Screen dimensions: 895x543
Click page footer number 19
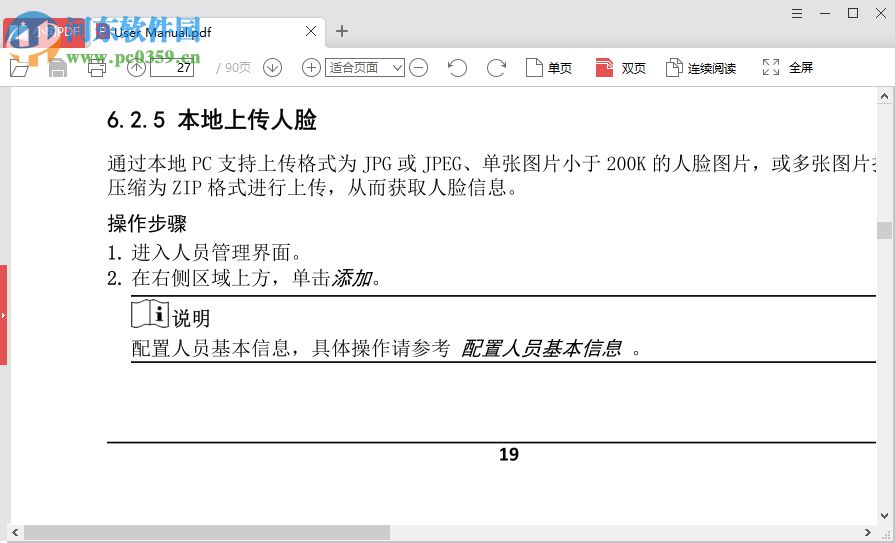[x=509, y=454]
